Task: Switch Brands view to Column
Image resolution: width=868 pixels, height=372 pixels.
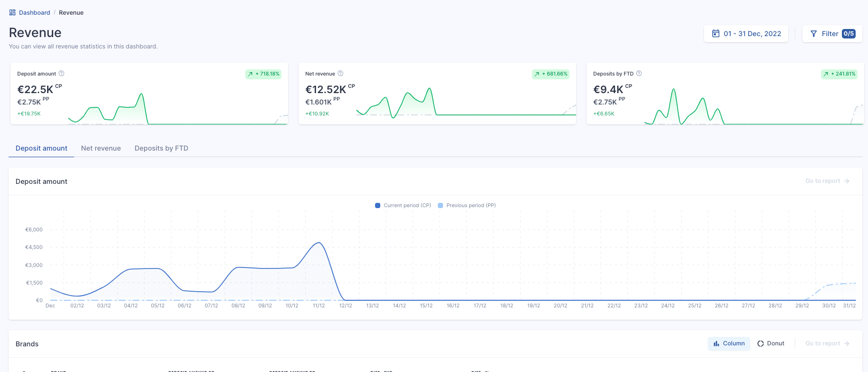Action: pos(729,343)
